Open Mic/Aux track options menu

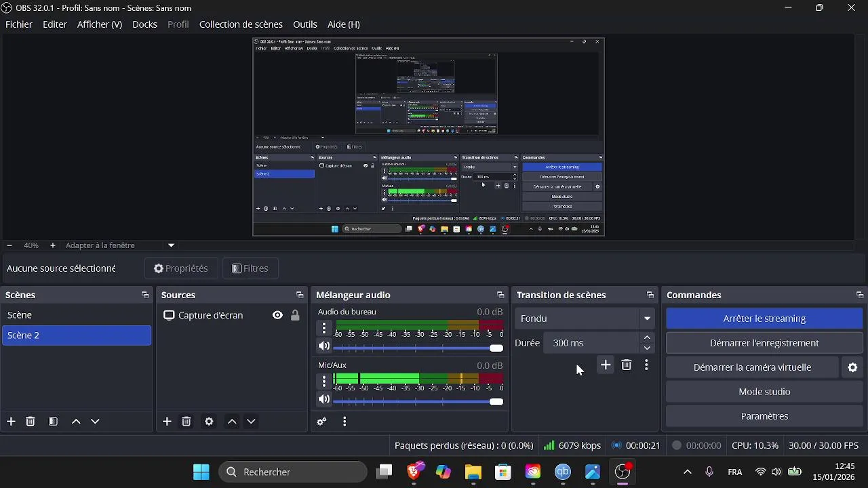coord(324,381)
